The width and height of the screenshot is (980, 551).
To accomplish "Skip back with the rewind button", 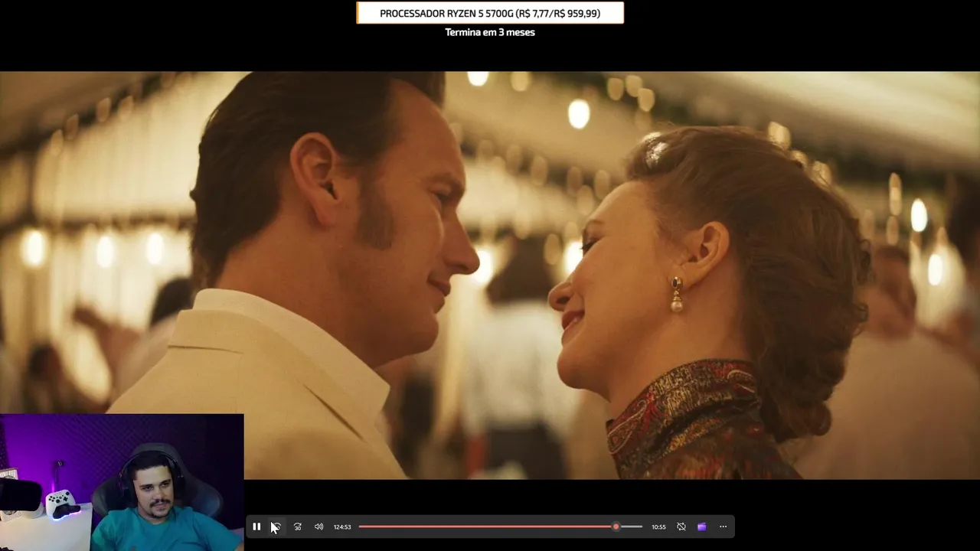I will 276,527.
